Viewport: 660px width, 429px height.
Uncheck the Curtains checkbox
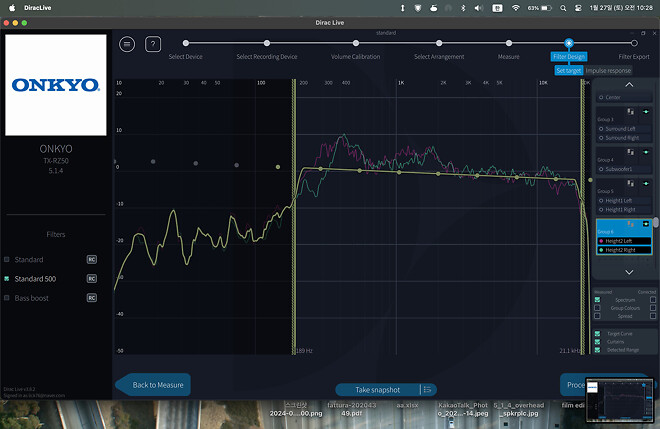click(x=598, y=341)
